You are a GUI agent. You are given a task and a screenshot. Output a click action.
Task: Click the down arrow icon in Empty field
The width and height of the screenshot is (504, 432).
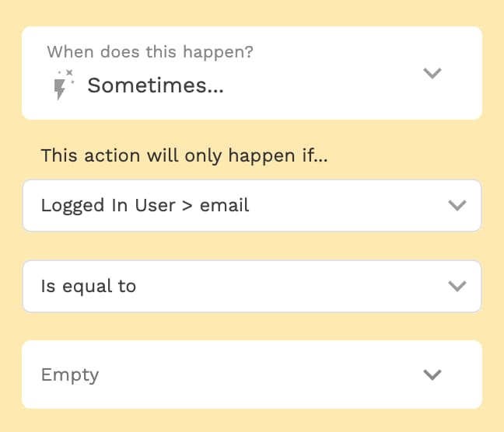[432, 375]
